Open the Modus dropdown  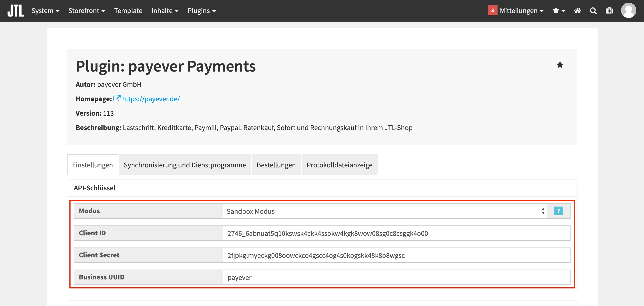coord(384,211)
